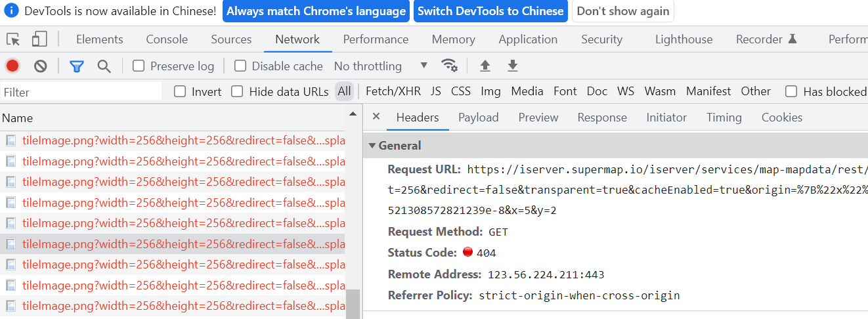This screenshot has height=319, width=868.
Task: Open network conditions wifi icon
Action: tap(450, 66)
